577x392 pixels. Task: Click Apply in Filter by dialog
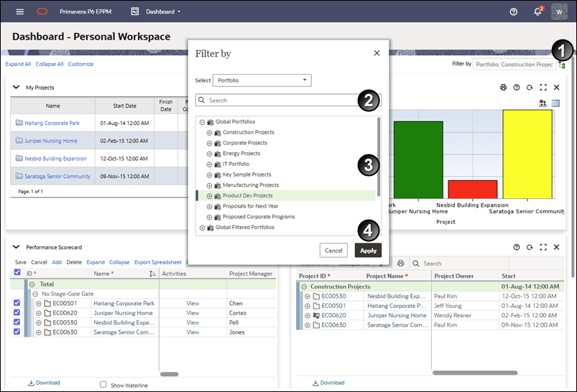point(368,251)
